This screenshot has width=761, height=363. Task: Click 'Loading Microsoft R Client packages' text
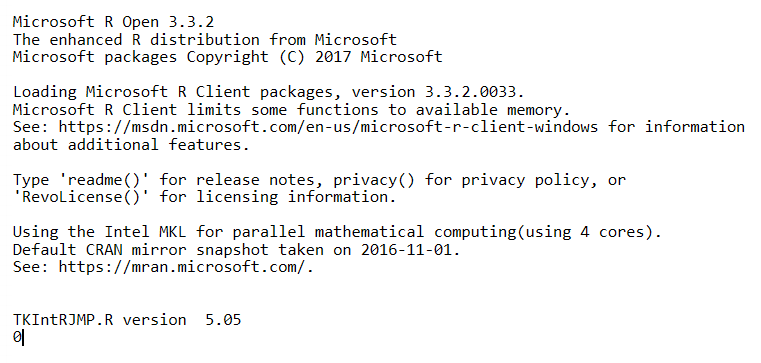(x=173, y=92)
